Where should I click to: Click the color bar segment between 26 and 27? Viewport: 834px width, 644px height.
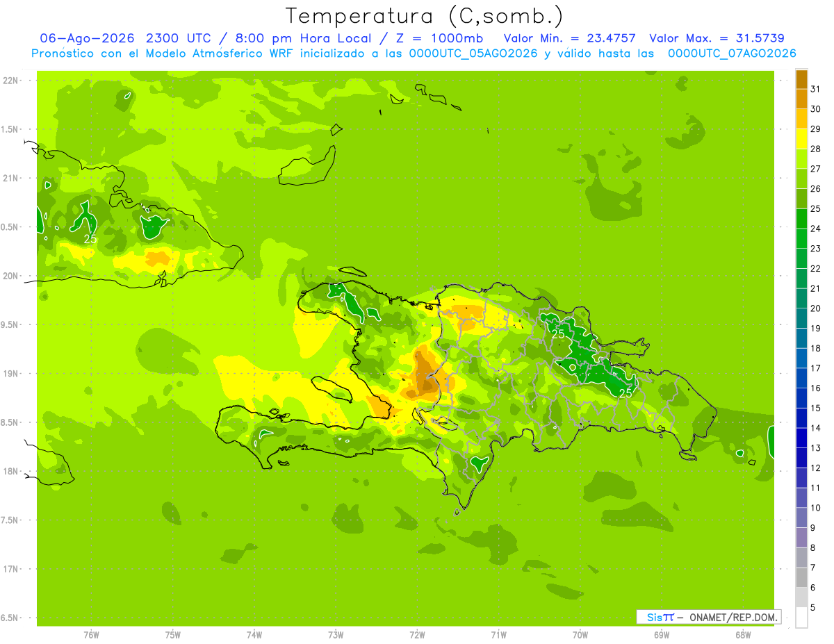pos(801,179)
